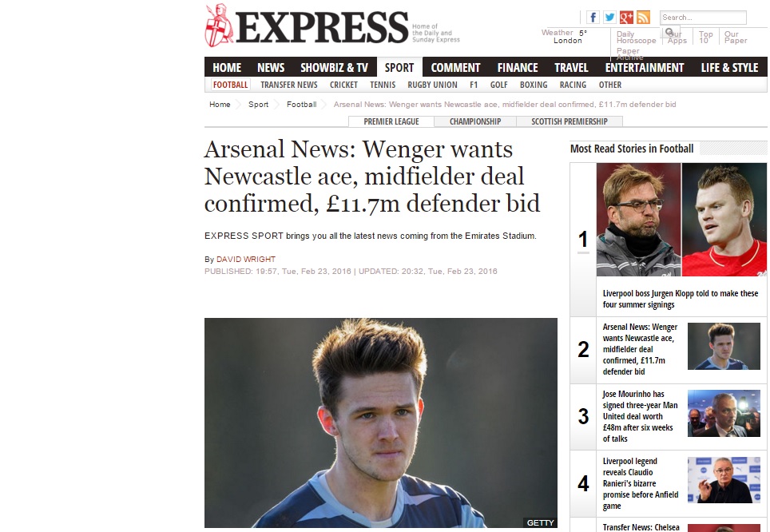Open Claudio Ranieri bizarre promise story

pyautogui.click(x=641, y=483)
